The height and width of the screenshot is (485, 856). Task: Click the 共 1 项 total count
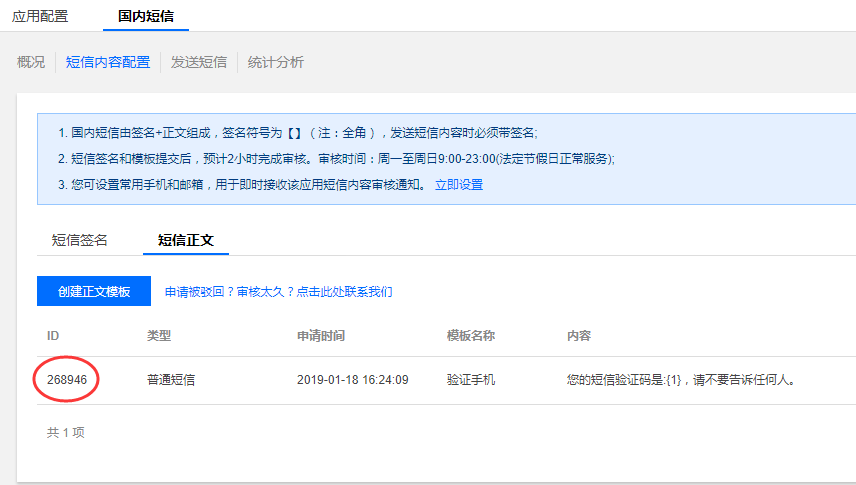(x=66, y=432)
